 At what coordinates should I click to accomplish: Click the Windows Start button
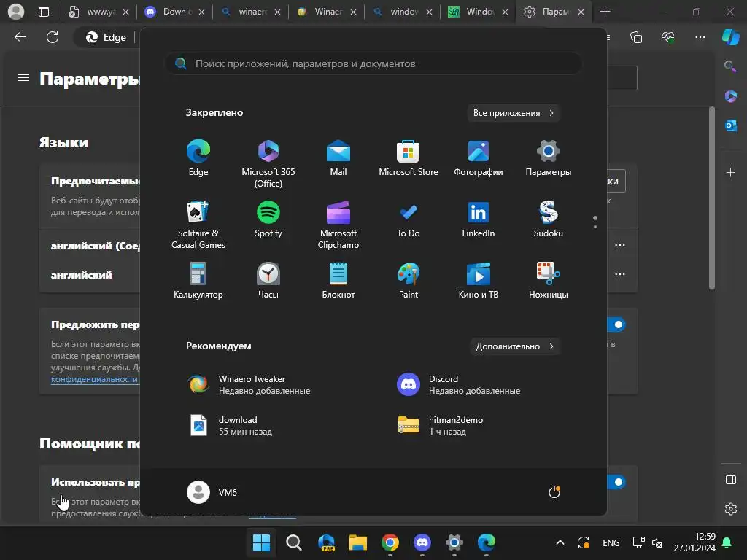tap(261, 542)
